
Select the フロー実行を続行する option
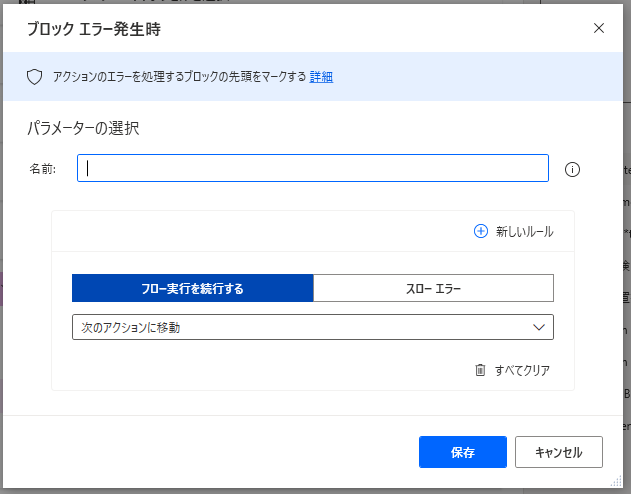tap(192, 289)
